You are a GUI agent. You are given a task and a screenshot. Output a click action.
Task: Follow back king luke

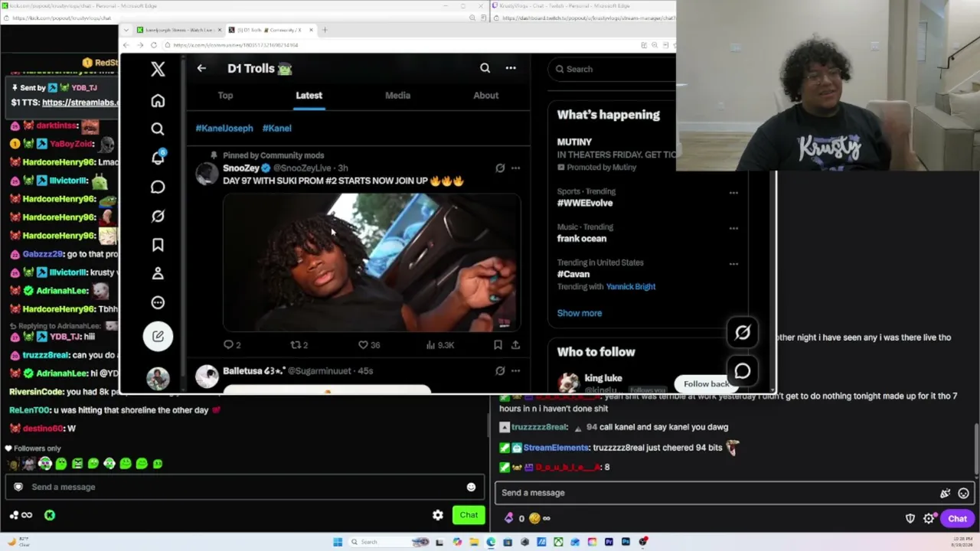tap(706, 384)
